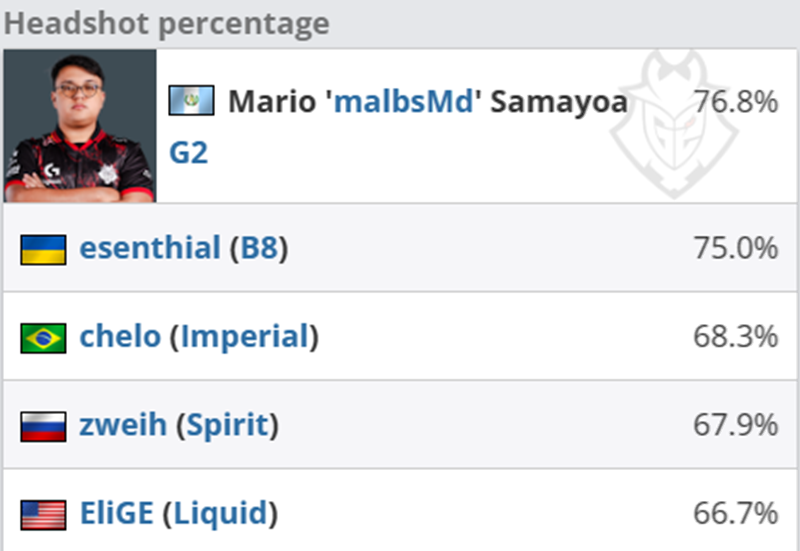Viewport: 800px width, 551px height.
Task: Open the B8 team page
Action: click(x=258, y=248)
